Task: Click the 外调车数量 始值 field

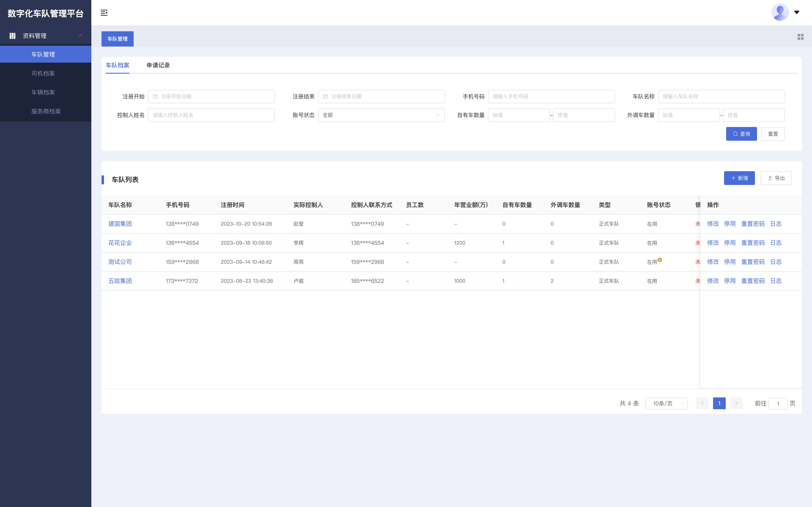Action: [x=689, y=115]
